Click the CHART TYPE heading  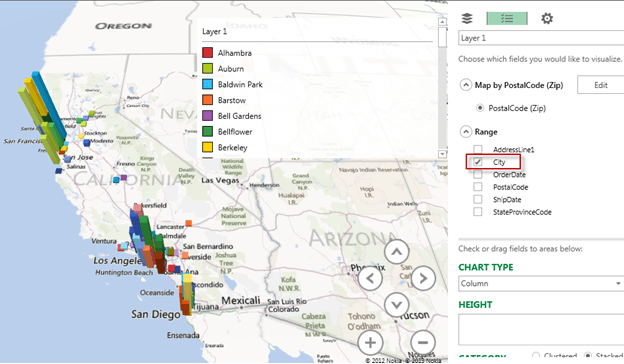[486, 267]
